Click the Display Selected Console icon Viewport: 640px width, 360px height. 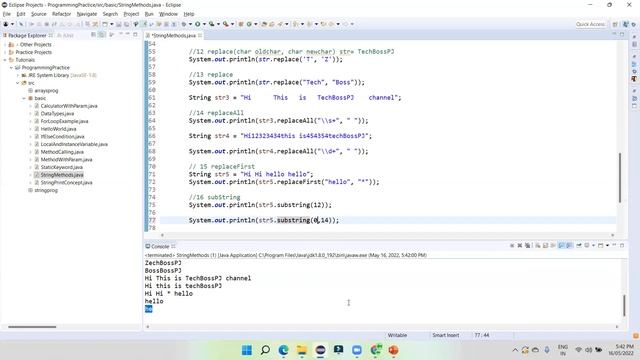pyautogui.click(x=587, y=245)
